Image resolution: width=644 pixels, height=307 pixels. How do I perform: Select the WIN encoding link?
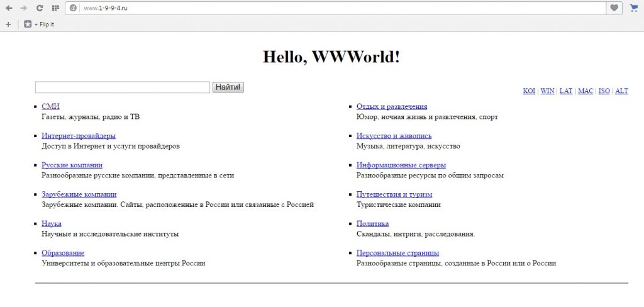click(x=547, y=91)
